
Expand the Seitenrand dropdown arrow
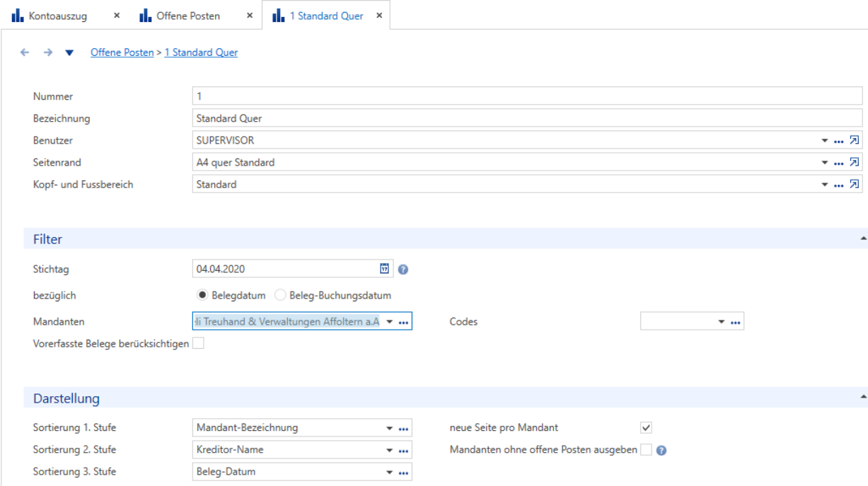(824, 163)
